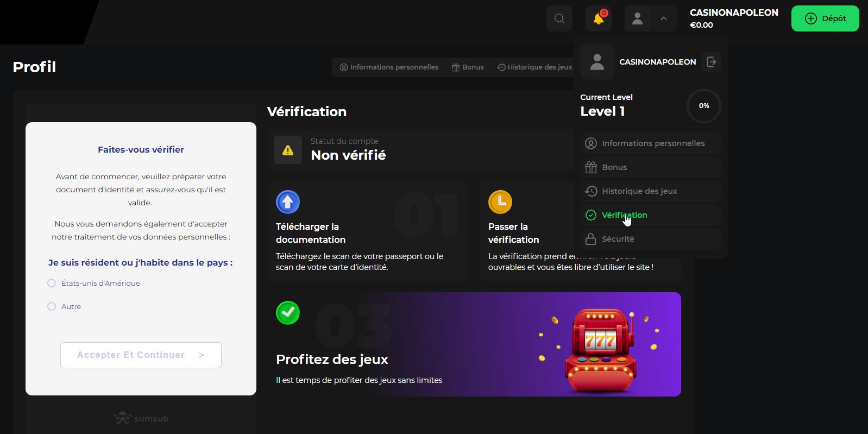Click Accepter Et Continuer button
Image resolution: width=868 pixels, height=434 pixels.
(141, 355)
